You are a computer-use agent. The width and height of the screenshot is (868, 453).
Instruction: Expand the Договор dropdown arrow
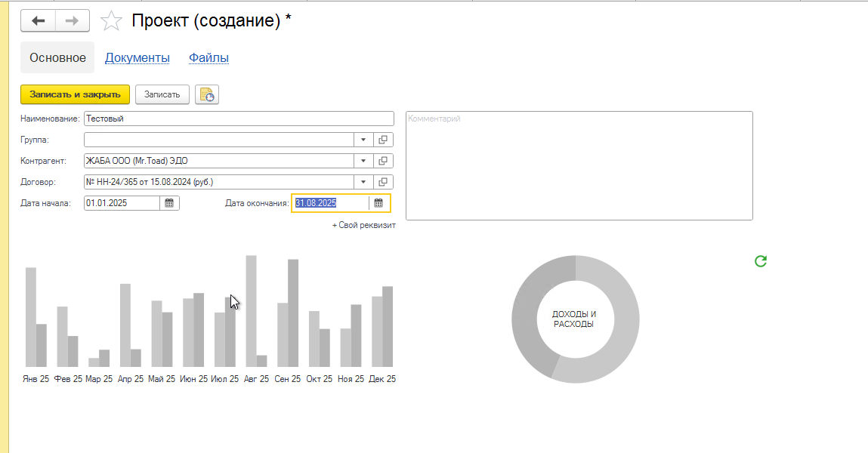click(363, 182)
